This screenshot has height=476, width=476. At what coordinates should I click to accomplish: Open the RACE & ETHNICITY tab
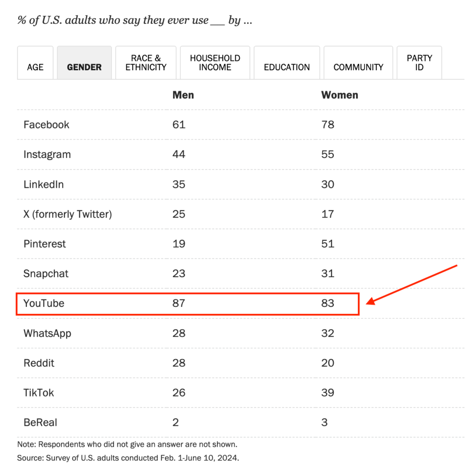coord(145,63)
